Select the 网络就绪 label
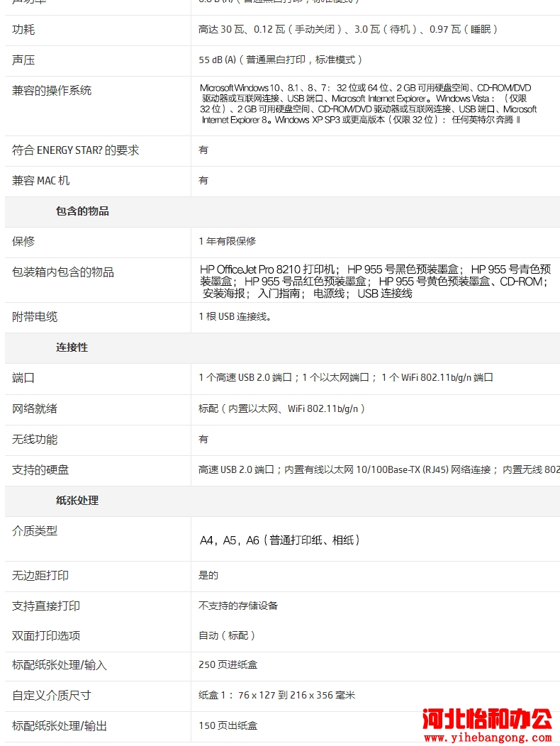This screenshot has height=746, width=560. point(35,408)
